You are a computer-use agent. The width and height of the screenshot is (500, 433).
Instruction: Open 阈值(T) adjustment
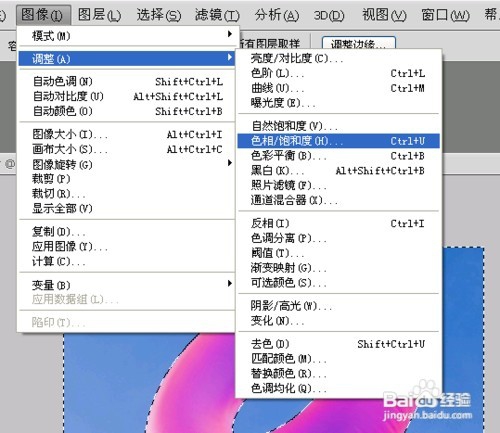click(x=339, y=253)
